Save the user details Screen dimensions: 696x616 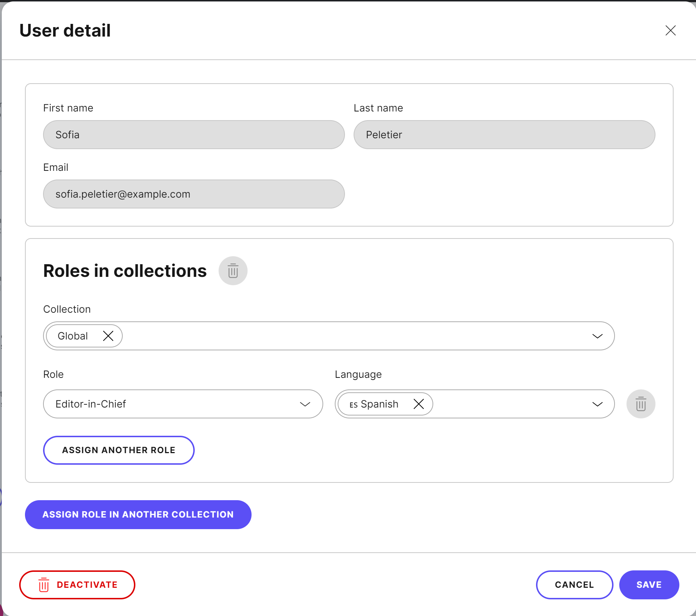[649, 585]
